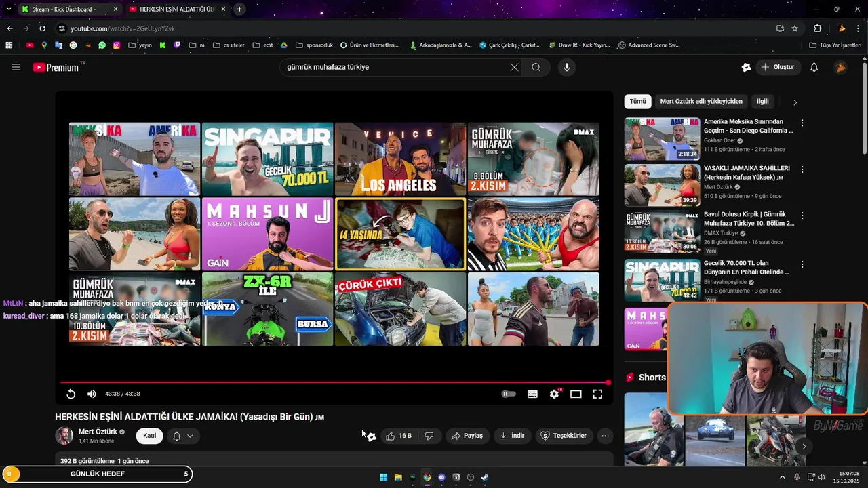Open the cs siteler bookmarks folder

click(x=229, y=45)
